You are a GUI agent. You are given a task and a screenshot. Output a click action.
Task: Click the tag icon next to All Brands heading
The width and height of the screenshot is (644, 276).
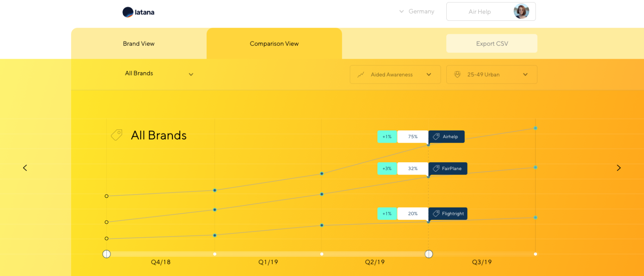point(117,135)
